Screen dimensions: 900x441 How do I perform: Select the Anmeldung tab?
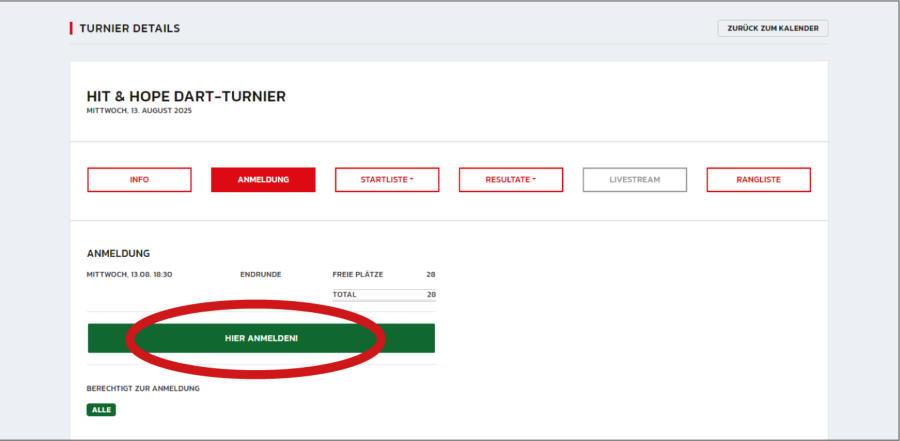263,180
